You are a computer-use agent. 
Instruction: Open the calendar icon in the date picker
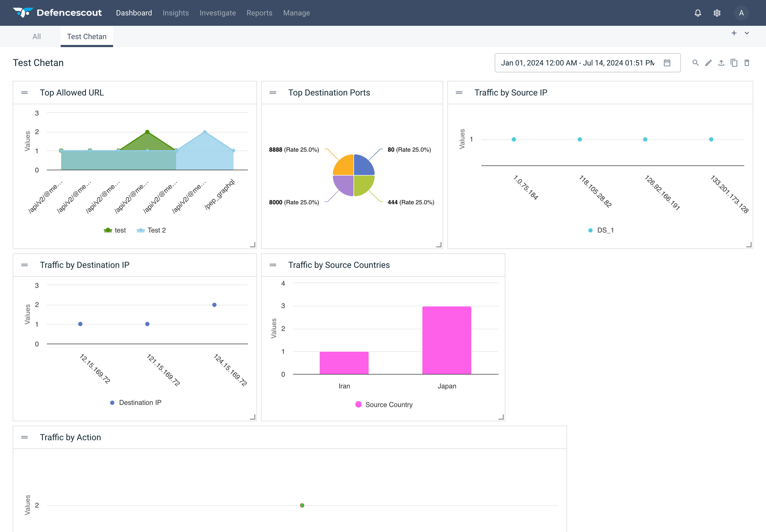coord(667,63)
